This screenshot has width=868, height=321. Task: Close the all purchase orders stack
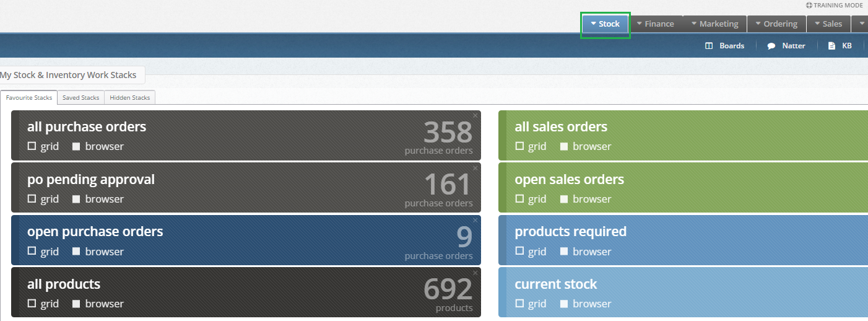[x=475, y=115]
